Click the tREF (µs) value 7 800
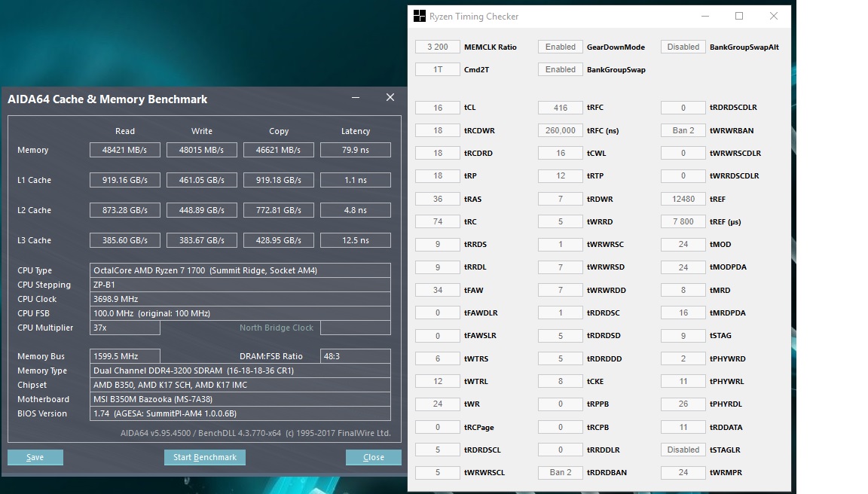The width and height of the screenshot is (868, 494). click(x=683, y=222)
